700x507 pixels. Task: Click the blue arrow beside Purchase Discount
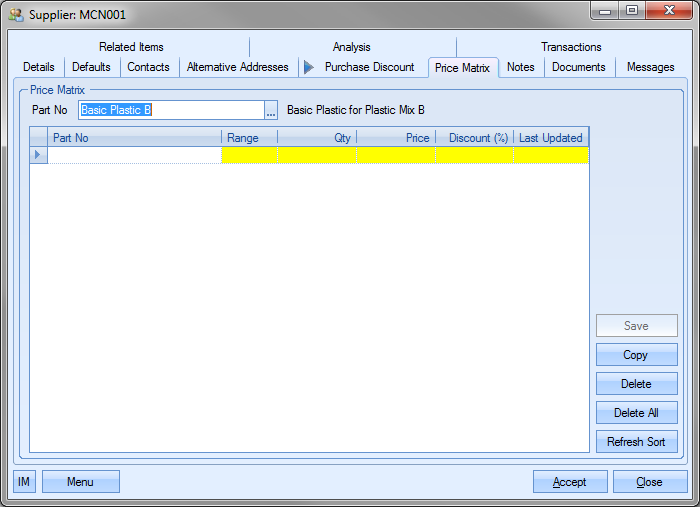[x=308, y=67]
